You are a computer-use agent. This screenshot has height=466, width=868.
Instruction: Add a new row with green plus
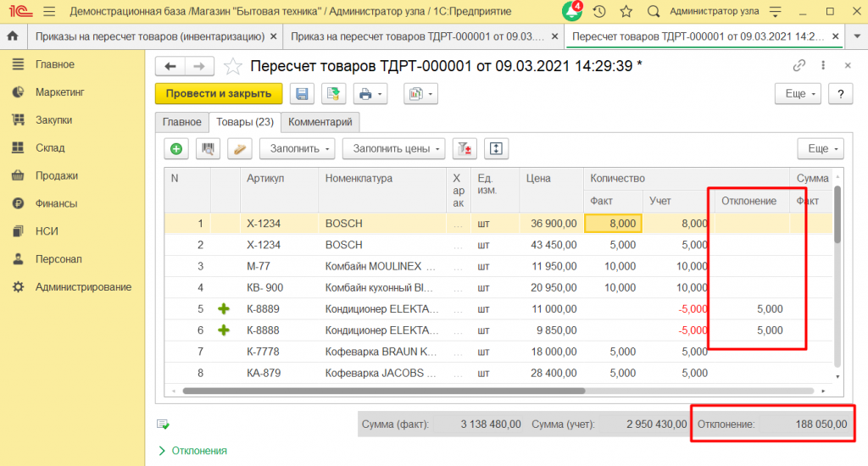coord(176,149)
